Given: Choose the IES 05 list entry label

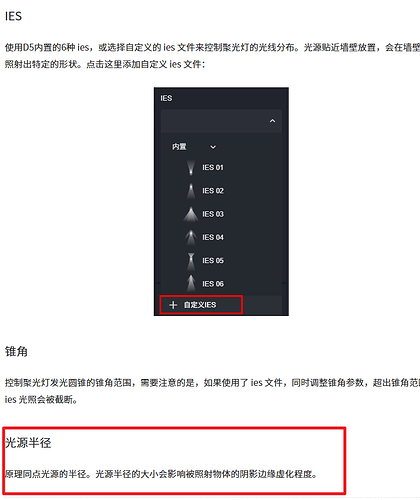Looking at the screenshot, I should tap(213, 261).
